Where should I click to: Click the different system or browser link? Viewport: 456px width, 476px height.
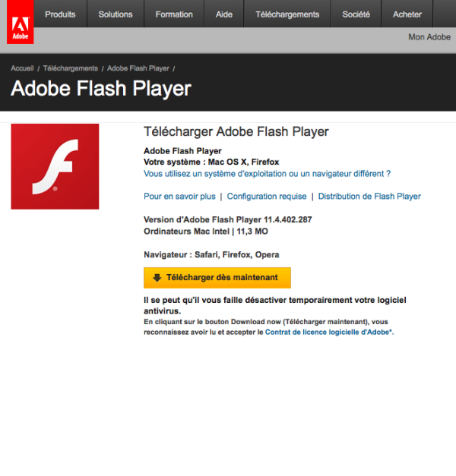[x=267, y=174]
